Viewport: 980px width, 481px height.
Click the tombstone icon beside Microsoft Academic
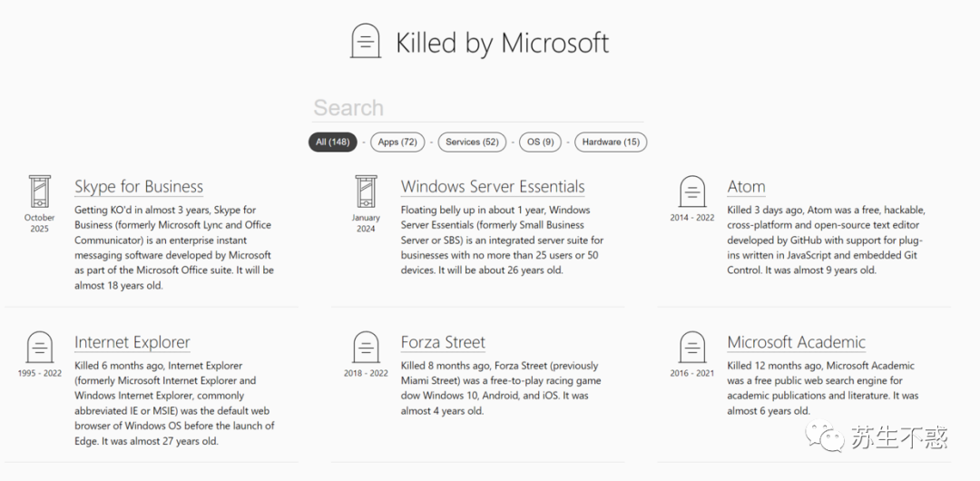(x=691, y=348)
